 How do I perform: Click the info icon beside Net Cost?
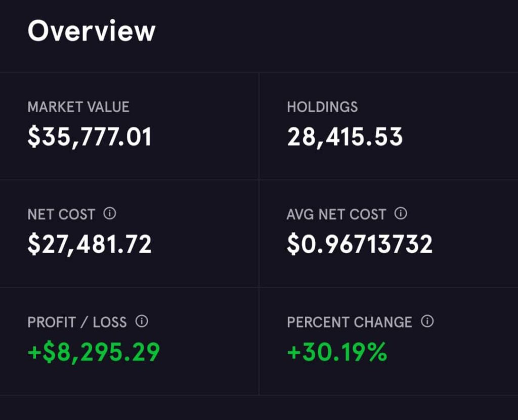click(110, 214)
